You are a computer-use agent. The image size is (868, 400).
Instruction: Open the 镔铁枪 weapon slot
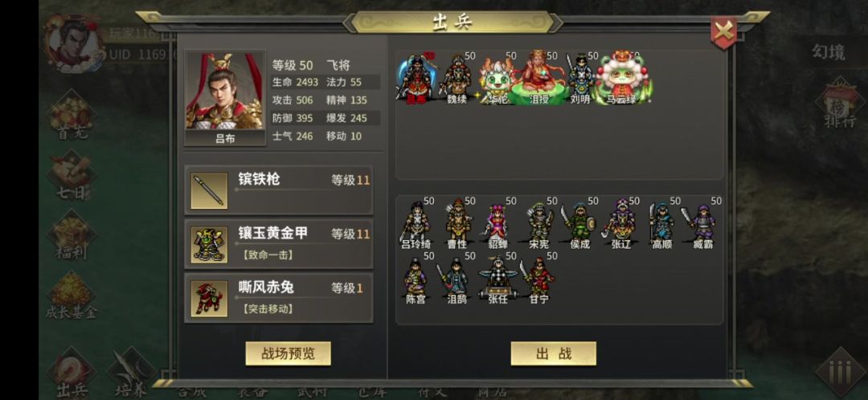(278, 190)
